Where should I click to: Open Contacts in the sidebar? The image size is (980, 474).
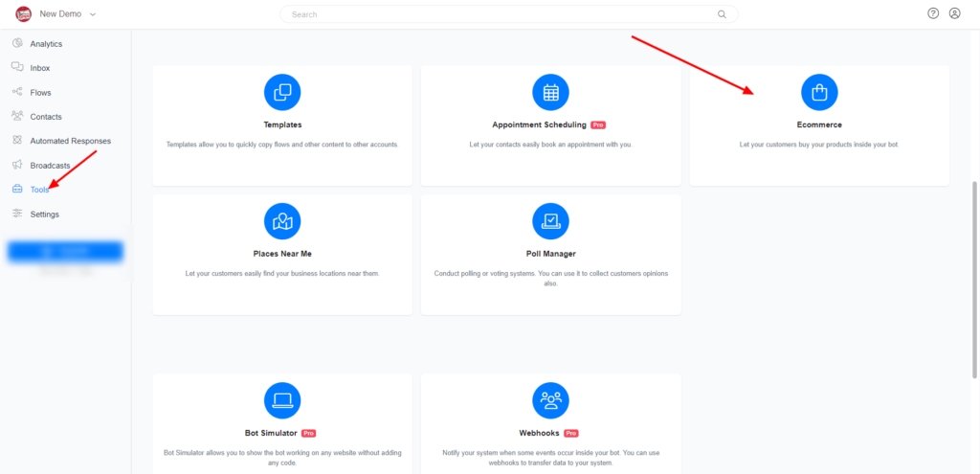click(x=45, y=117)
